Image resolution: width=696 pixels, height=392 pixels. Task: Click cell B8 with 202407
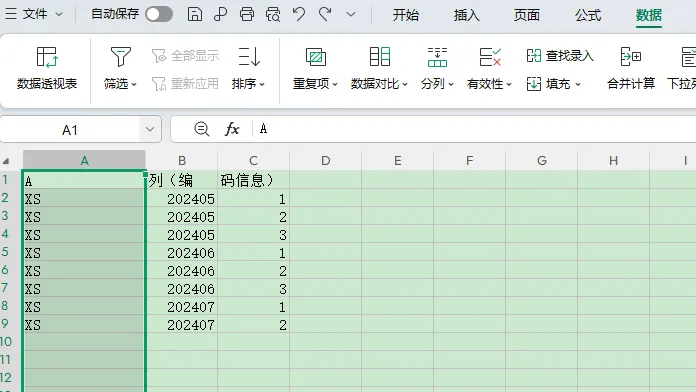(x=182, y=306)
